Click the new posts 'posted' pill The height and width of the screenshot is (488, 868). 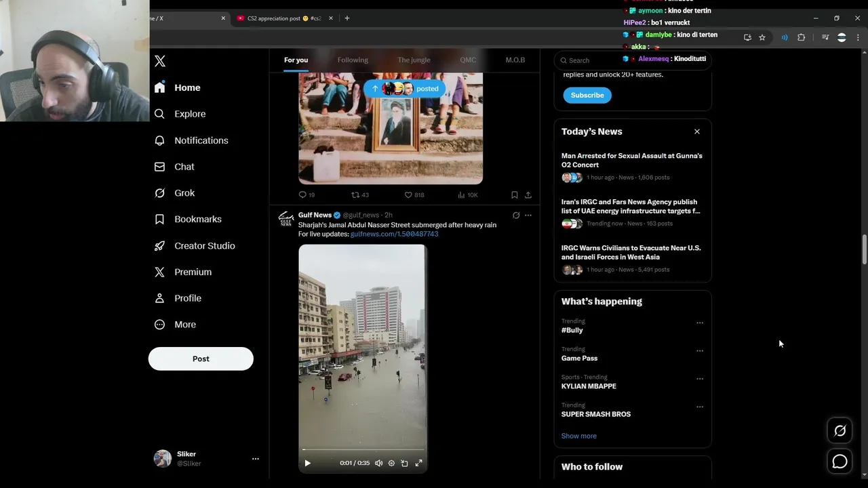coord(405,89)
